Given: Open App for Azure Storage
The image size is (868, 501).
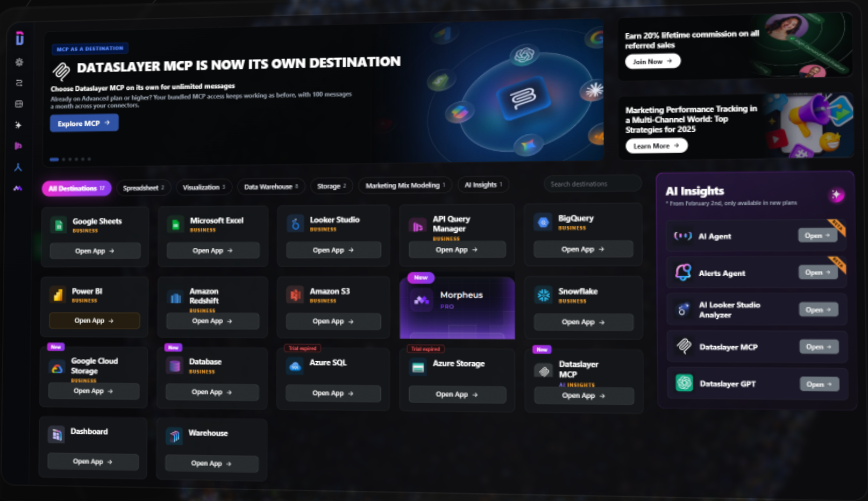Looking at the screenshot, I should (x=457, y=394).
